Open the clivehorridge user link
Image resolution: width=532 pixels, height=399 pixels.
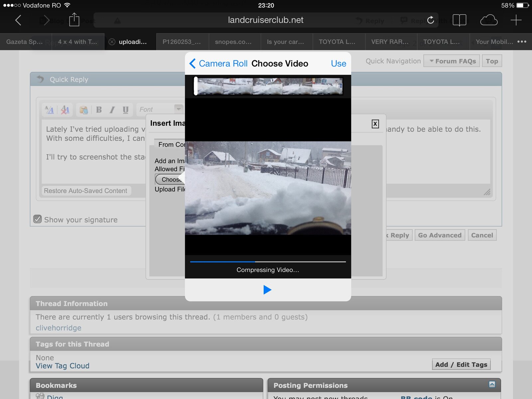[x=59, y=328]
